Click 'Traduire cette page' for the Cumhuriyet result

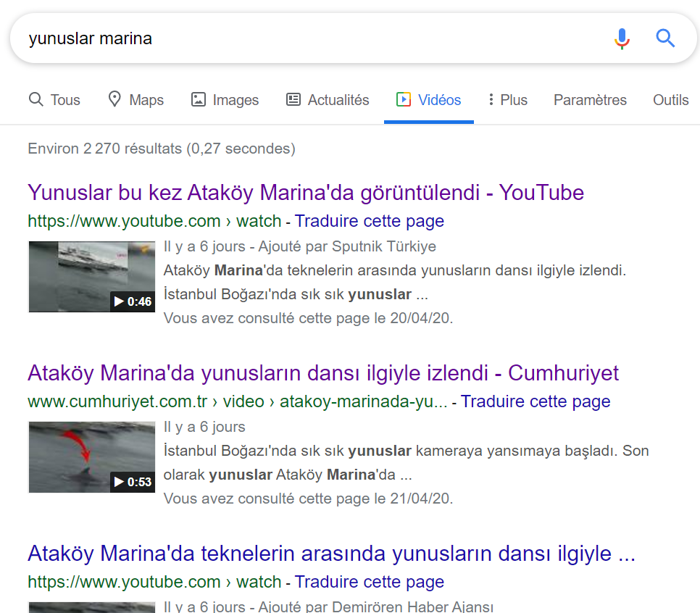pos(536,401)
